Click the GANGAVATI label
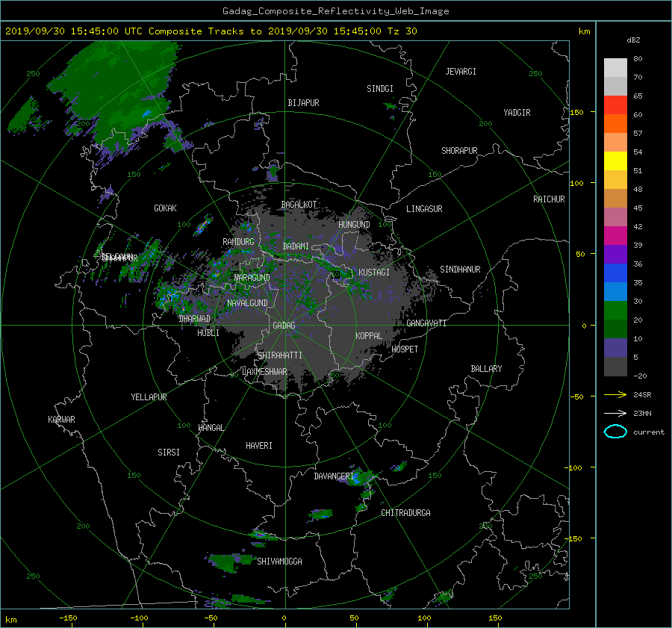The height and width of the screenshot is (628, 672). point(426,323)
